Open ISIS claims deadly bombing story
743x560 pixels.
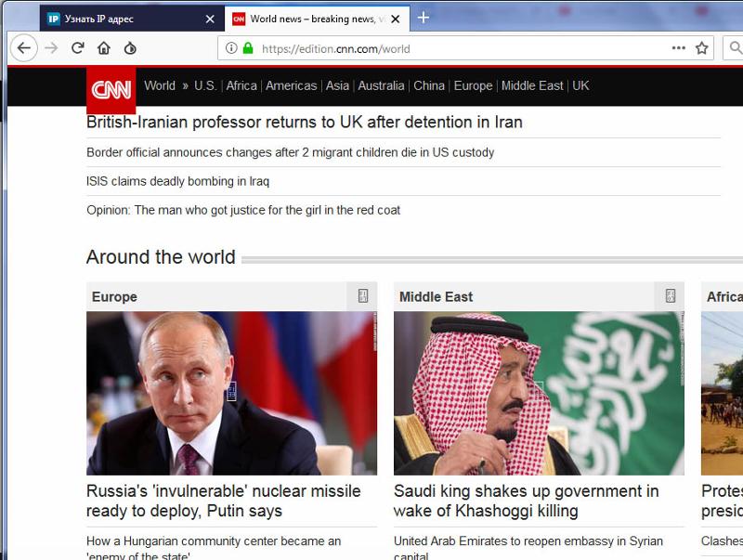click(x=177, y=181)
